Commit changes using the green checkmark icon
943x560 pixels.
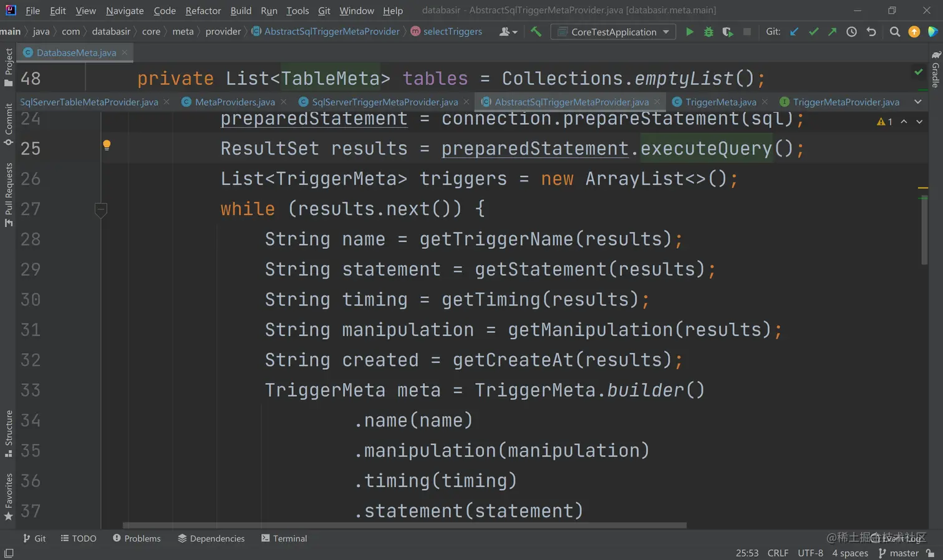pos(813,32)
